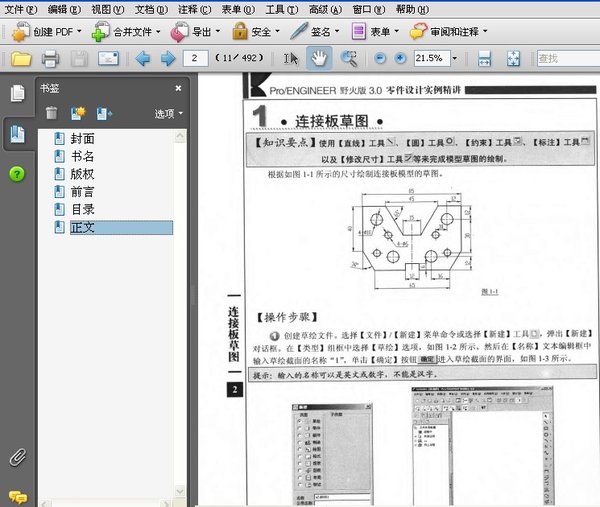Go to next page with right arrow
This screenshot has height=507, width=600.
click(x=166, y=59)
